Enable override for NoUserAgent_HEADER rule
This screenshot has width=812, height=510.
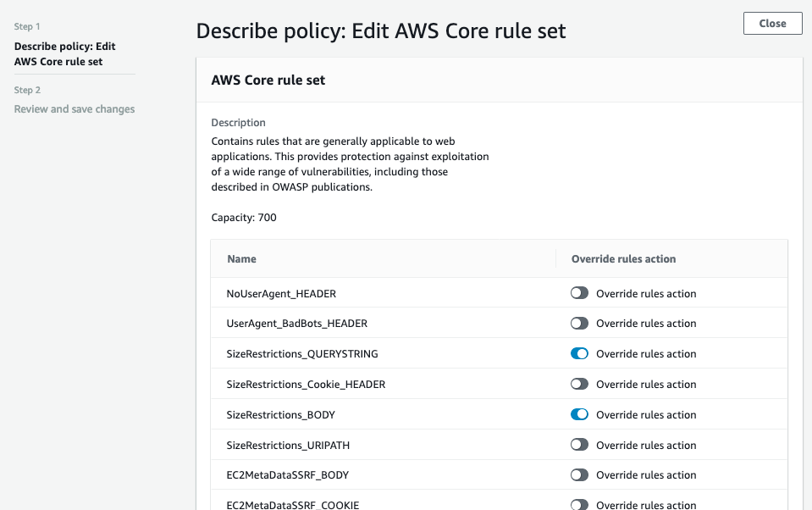click(579, 293)
